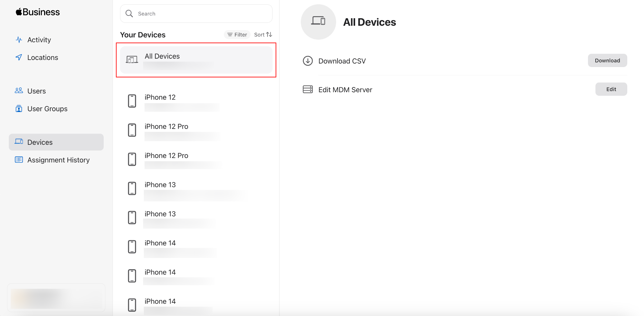Open the Activity page
This screenshot has height=316, width=644.
(39, 40)
